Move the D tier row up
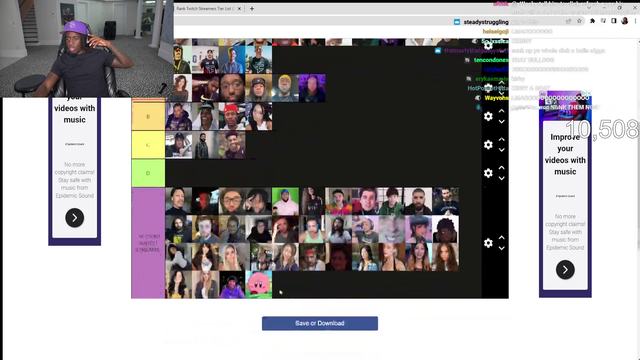Viewport: 640px width, 360px height. point(502,168)
